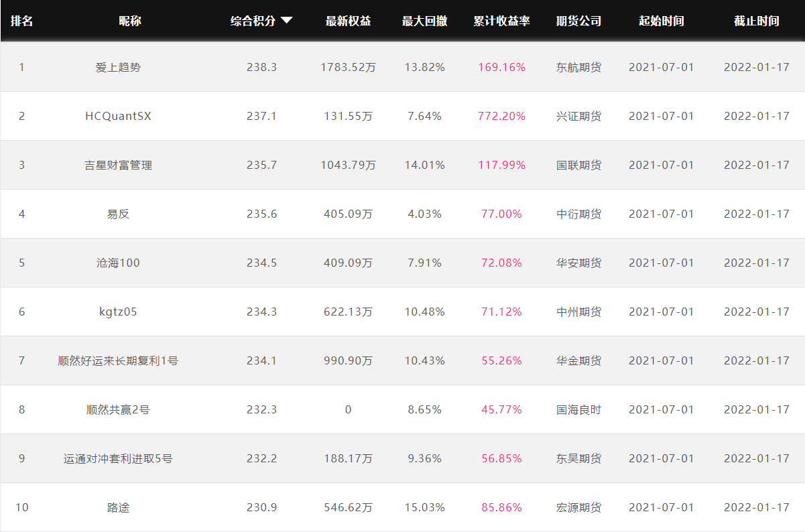This screenshot has width=805, height=532.
Task: Click the 兴证期货 company cell
Action: 578,116
